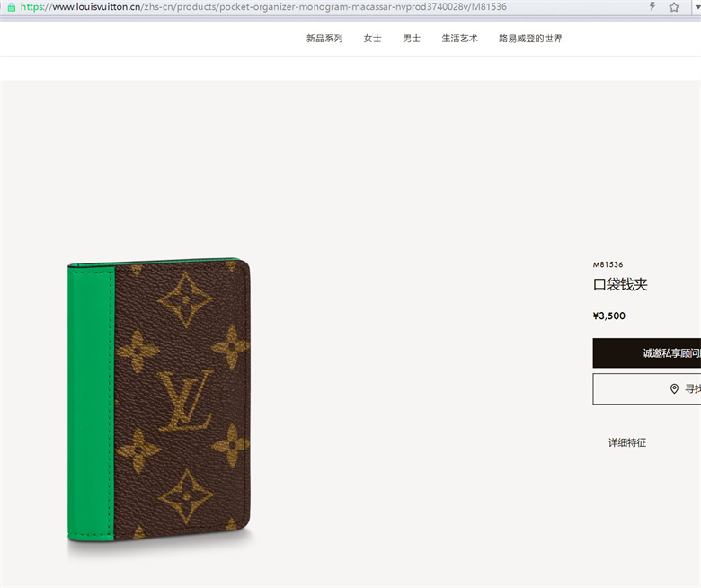Viewport: 701px width, 588px height.
Task: Expand the dropdown arrow beside the star
Action: click(697, 6)
